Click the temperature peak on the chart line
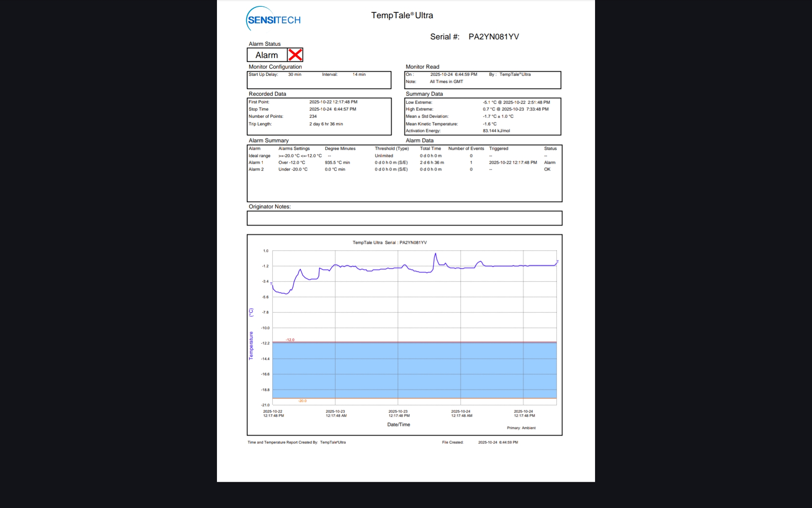 435,254
